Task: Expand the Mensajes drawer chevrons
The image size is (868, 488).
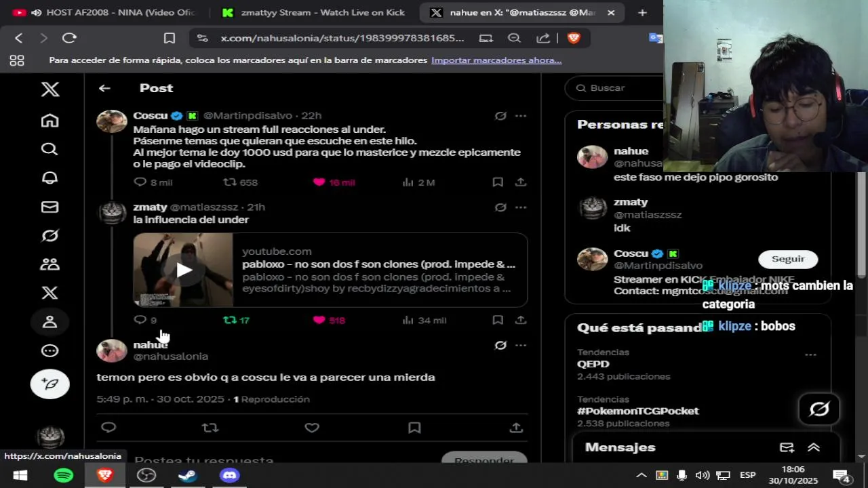Action: (814, 447)
